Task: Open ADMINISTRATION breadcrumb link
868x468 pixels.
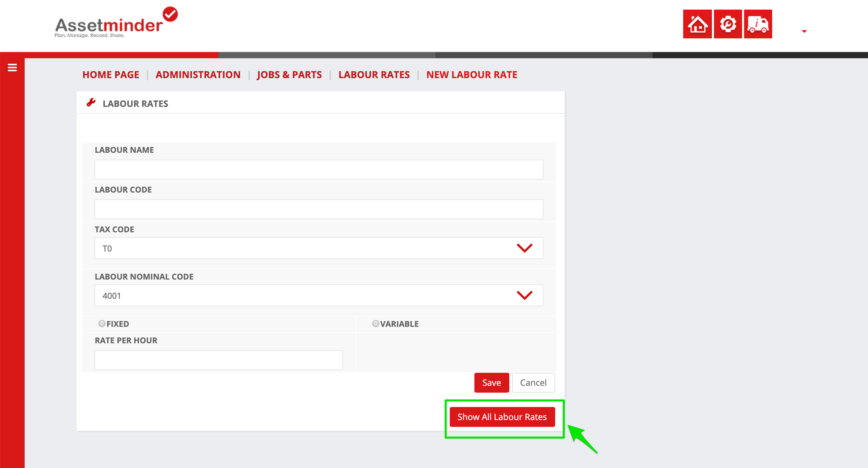Action: point(198,75)
